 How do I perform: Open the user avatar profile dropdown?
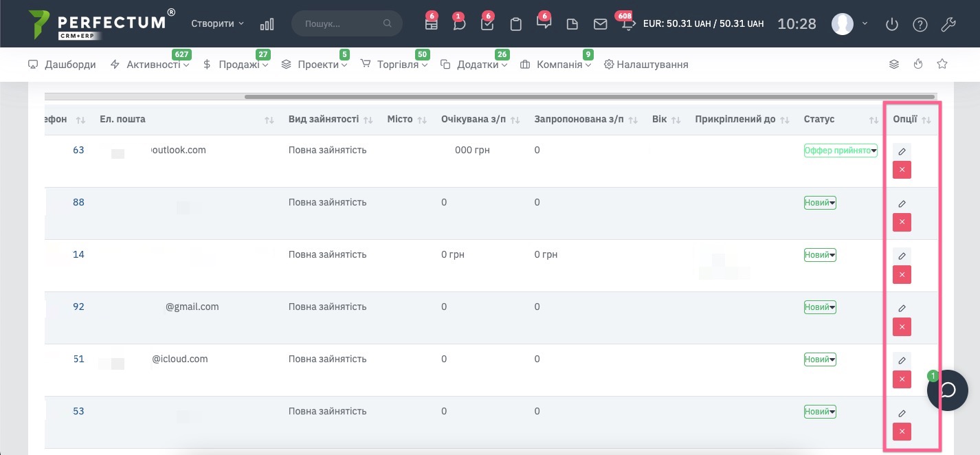pos(849,24)
